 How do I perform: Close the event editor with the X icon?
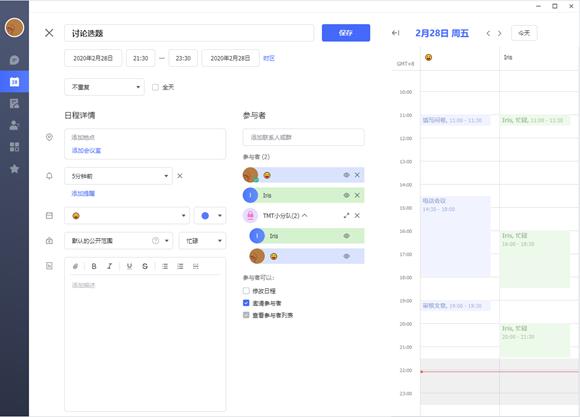coord(49,33)
